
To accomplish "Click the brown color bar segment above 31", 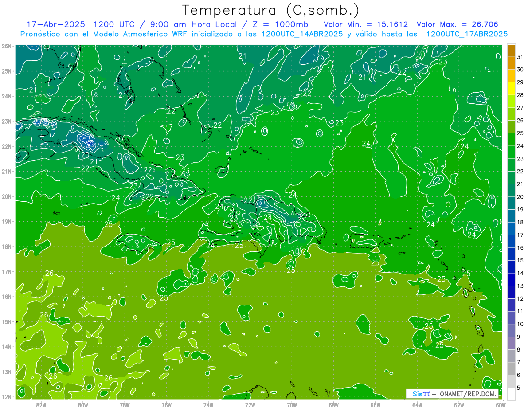I will tap(511, 50).
